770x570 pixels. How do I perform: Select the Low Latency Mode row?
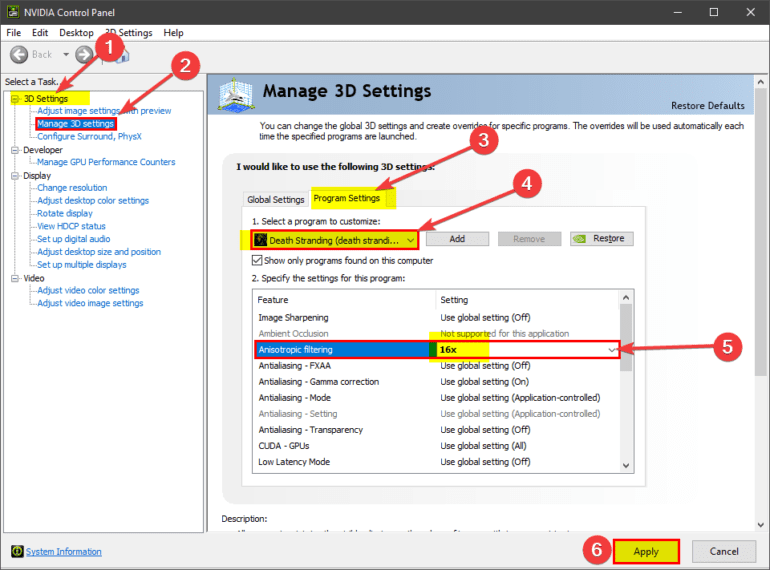pos(294,462)
